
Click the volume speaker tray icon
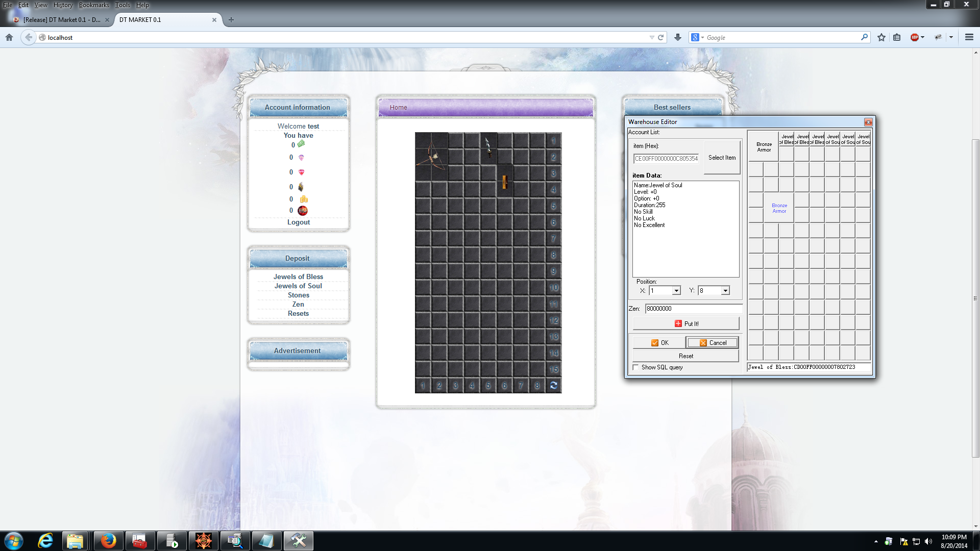[928, 541]
